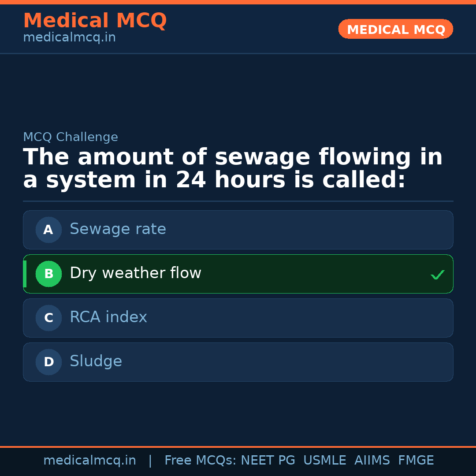Viewport: 476px width, 476px height.
Task: Pick the Dry weather flow answer text
Action: 135,273
